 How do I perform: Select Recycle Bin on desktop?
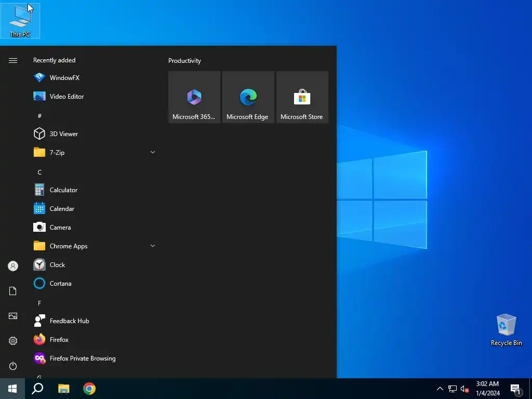tap(506, 330)
